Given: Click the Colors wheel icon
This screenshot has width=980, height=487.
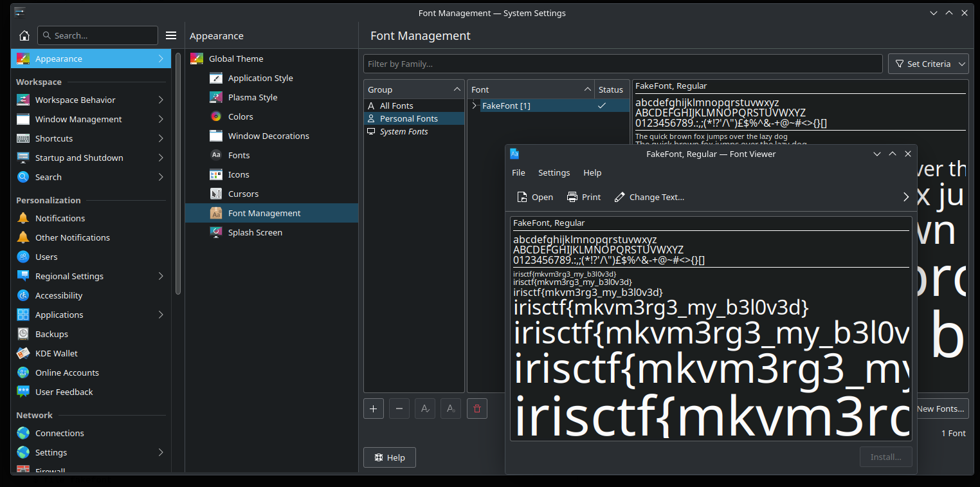Looking at the screenshot, I should 216,116.
